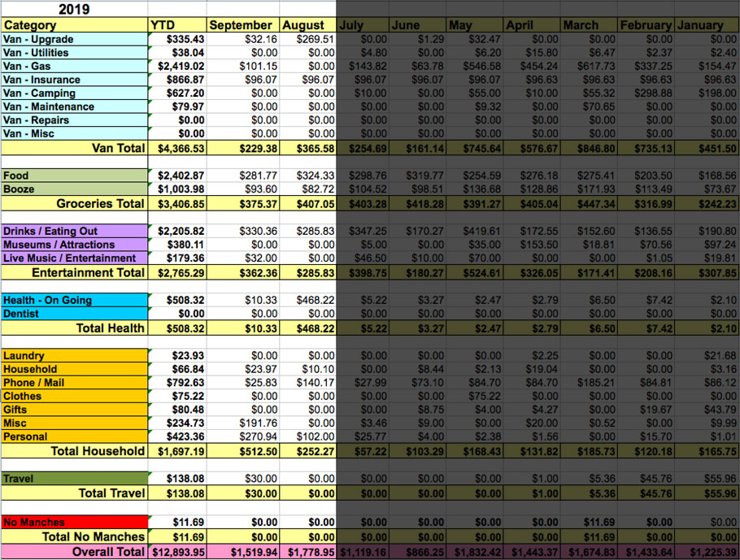
Task: Select the Entertainment Total YTD value $2,765.29
Action: [x=176, y=272]
